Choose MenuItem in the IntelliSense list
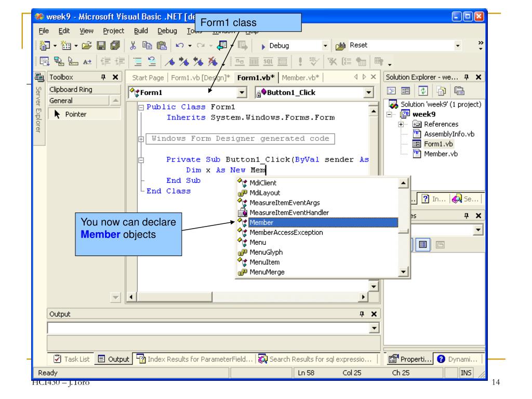This screenshot has height=399, width=532. 318,262
